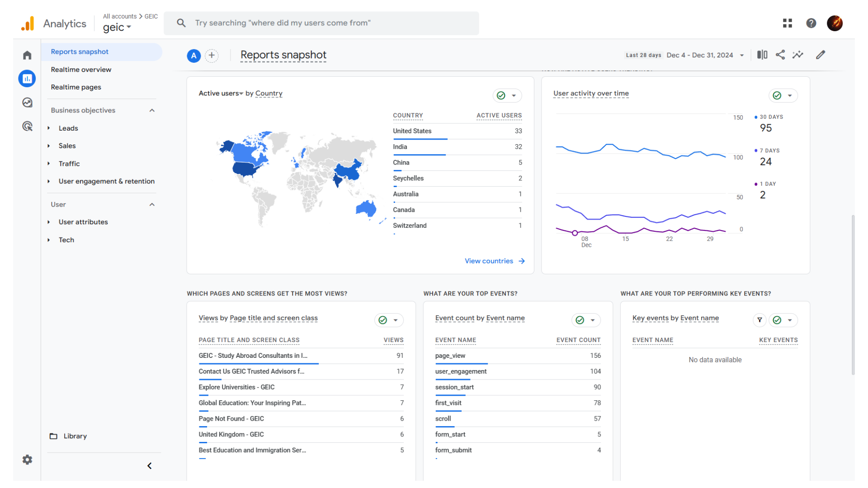Click the data point marker on the 1 day line

pyautogui.click(x=575, y=233)
